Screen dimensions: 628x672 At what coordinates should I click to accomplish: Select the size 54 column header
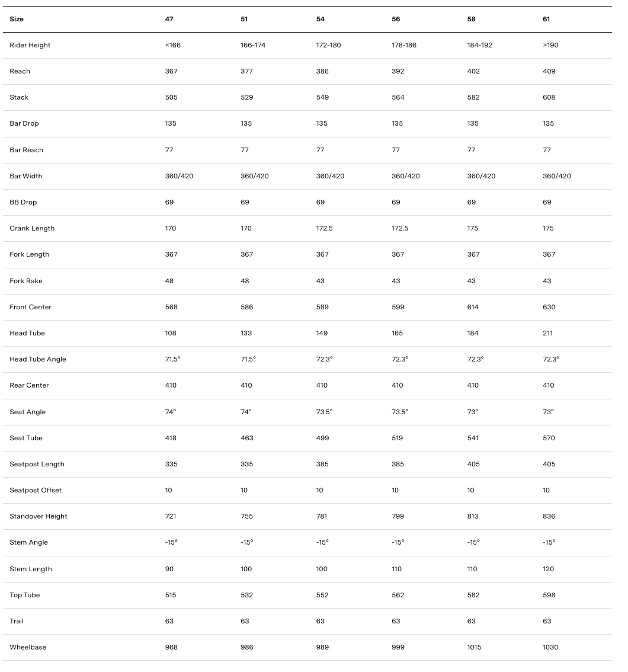[x=321, y=19]
